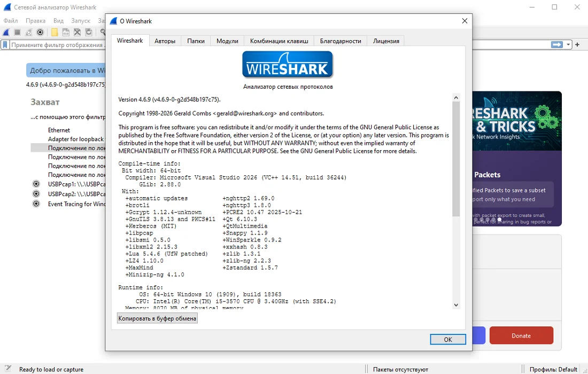
Task: Click the +Qt 6.10.3 library entry
Action: pyautogui.click(x=239, y=219)
